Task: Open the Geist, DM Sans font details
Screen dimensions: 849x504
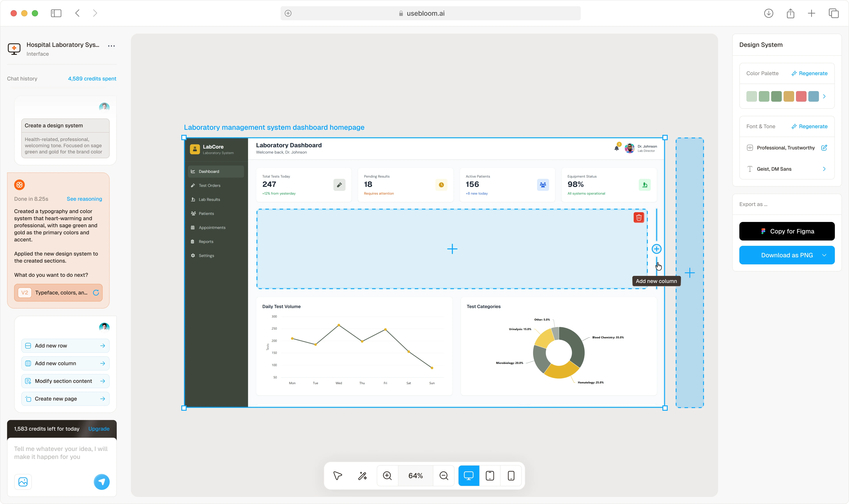Action: point(824,169)
